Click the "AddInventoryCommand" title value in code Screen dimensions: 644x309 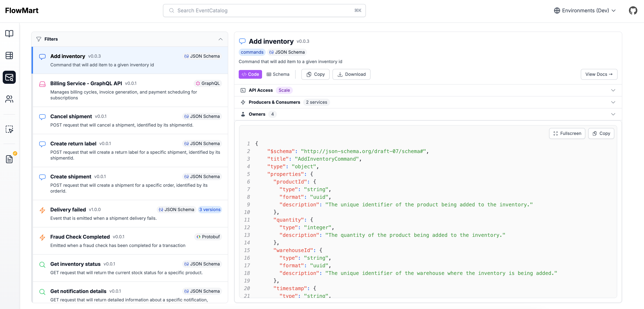(327, 159)
